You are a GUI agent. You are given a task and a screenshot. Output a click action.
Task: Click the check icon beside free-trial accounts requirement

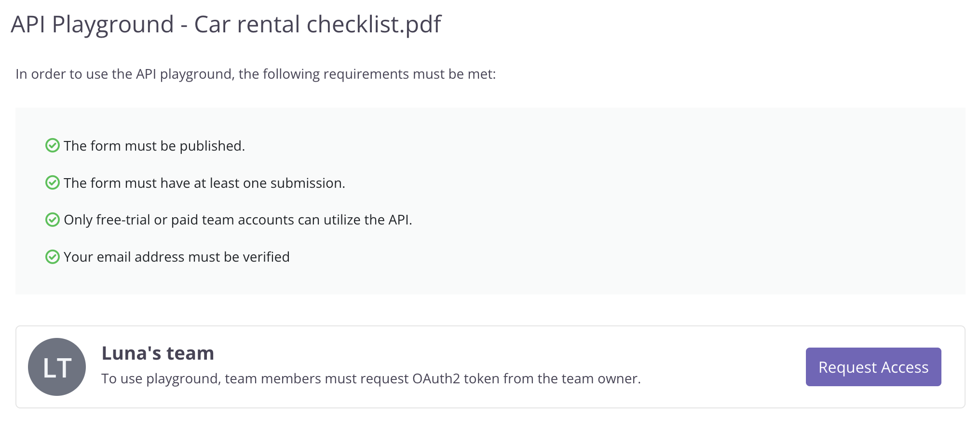(x=52, y=220)
